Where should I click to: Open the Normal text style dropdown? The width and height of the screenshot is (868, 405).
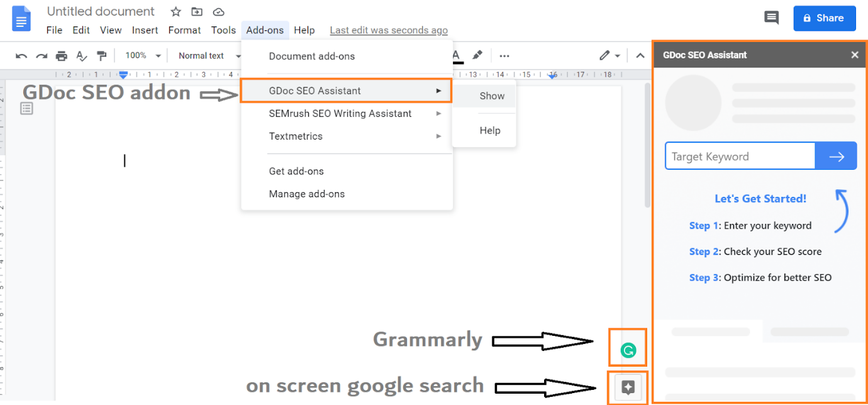click(x=209, y=55)
